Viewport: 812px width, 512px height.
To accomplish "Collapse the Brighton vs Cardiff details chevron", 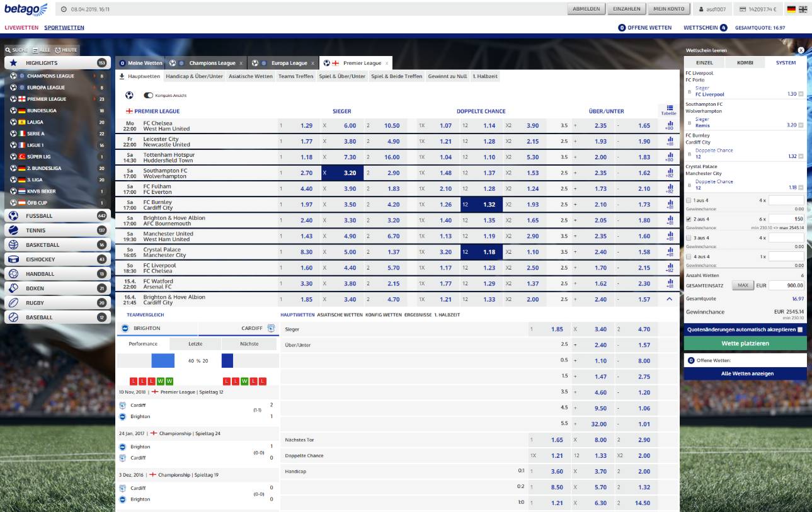I will (669, 300).
